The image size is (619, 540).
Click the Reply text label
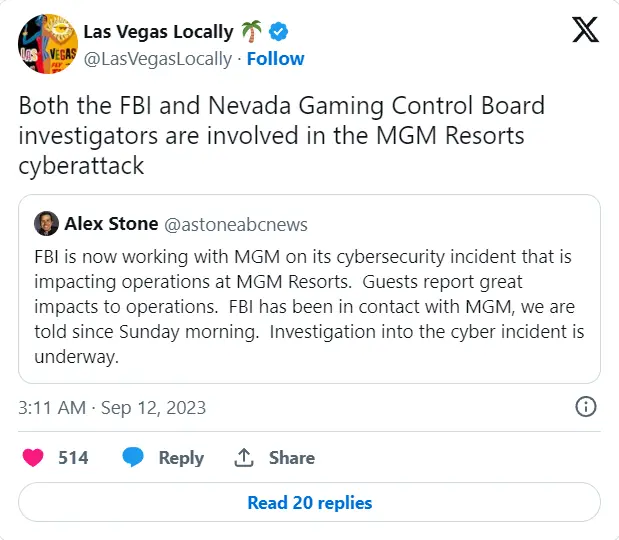tap(181, 457)
